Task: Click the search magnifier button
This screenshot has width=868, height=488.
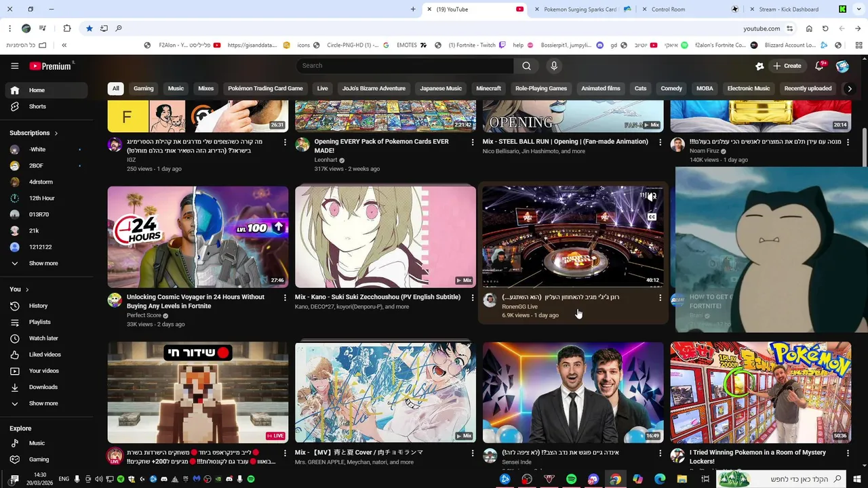Action: pyautogui.click(x=526, y=66)
